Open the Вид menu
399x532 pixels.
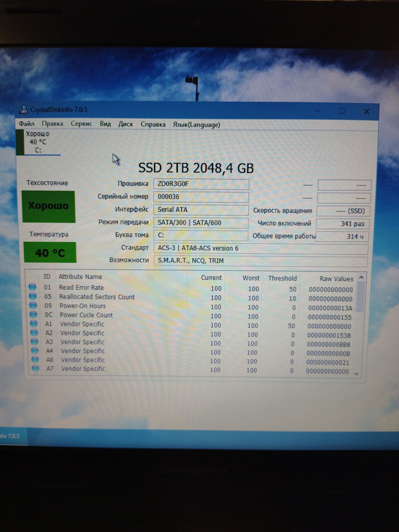[105, 124]
